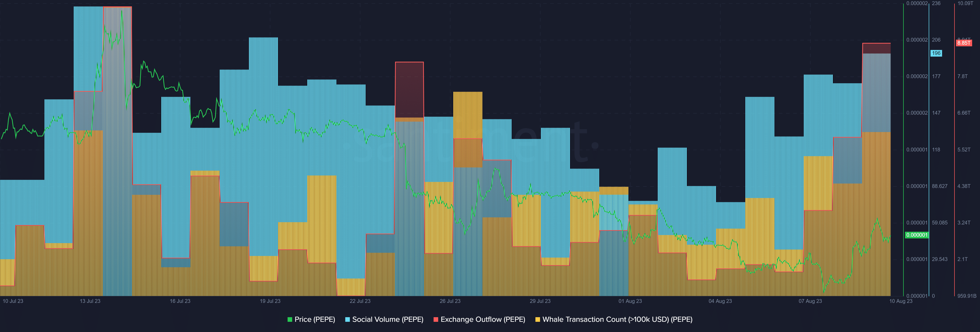Click the highlighted 8.85T red axis value tag
The width and height of the screenshot is (980, 332).
pyautogui.click(x=964, y=43)
